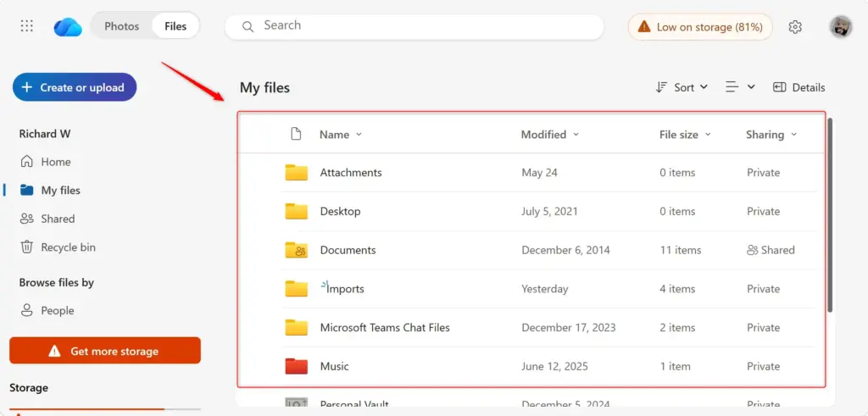
Task: Open the app launcher grid icon
Action: coord(26,26)
